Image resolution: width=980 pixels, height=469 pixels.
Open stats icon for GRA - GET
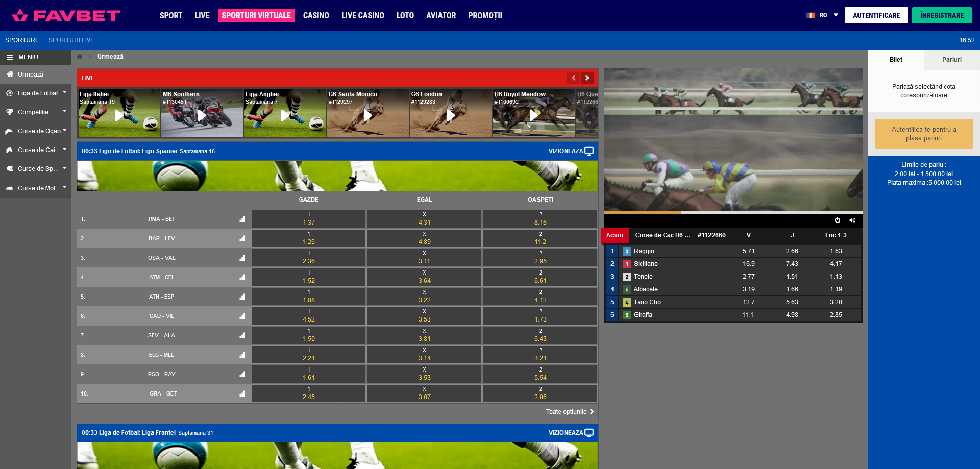(242, 393)
